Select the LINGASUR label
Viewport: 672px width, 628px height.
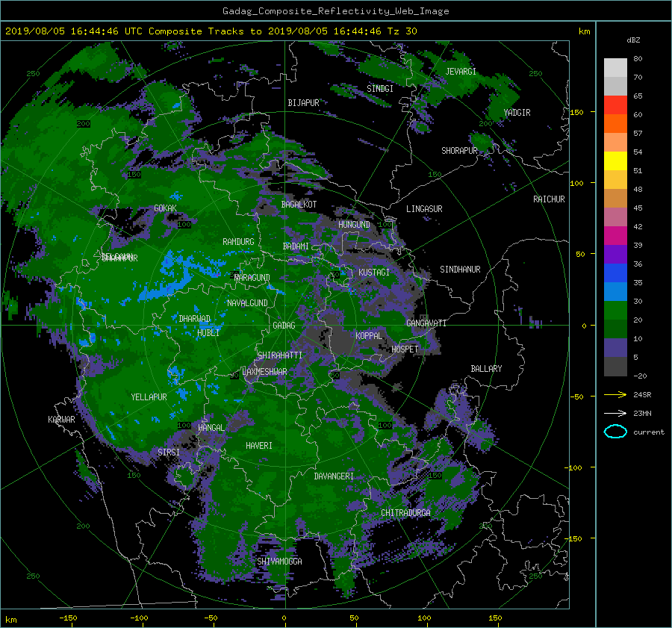point(424,209)
